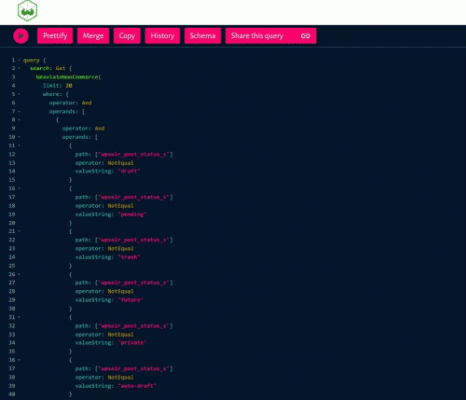The image size is (466, 400).
Task: Click the And operator on line 9
Action: pyautogui.click(x=100, y=128)
